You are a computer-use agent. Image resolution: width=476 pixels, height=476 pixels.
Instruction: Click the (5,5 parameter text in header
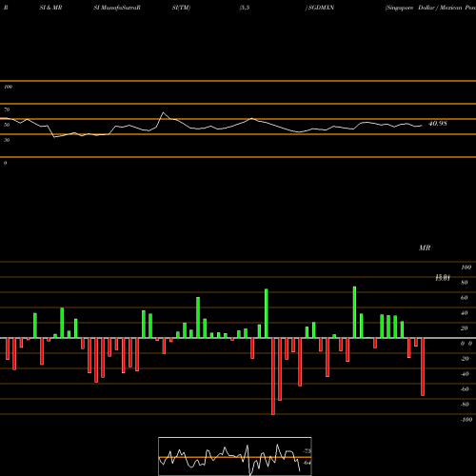pyautogui.click(x=245, y=8)
